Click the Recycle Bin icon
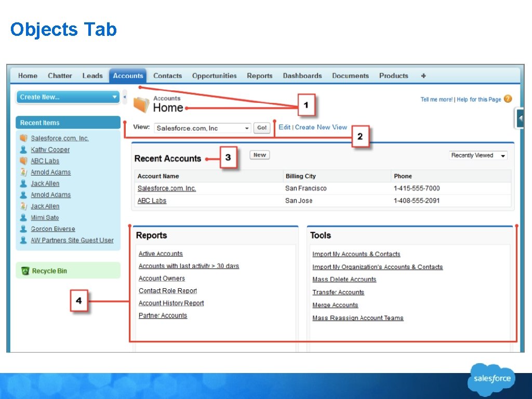Screen dimensions: 532x399 25,271
